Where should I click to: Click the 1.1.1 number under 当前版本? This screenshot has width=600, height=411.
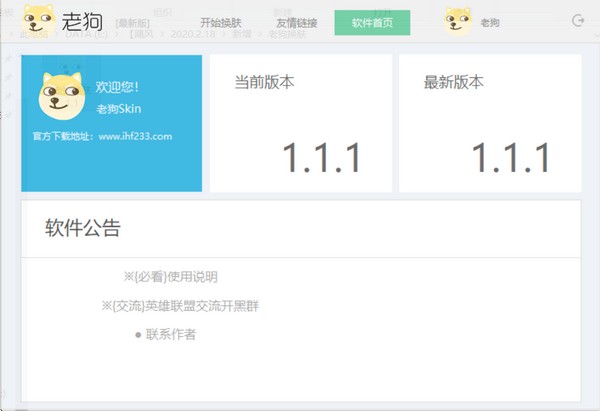(x=320, y=158)
